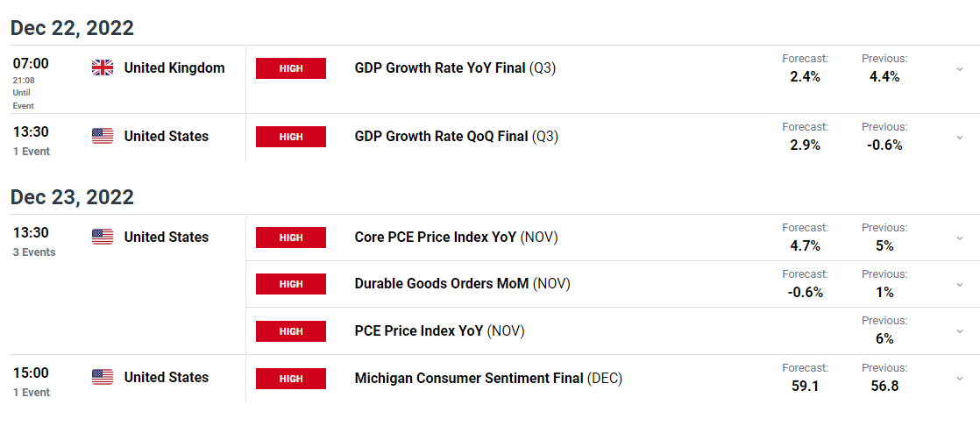Viewport: 980px width, 426px height.
Task: Expand Core PCE Price Index YoY chevron
Action: click(x=959, y=238)
